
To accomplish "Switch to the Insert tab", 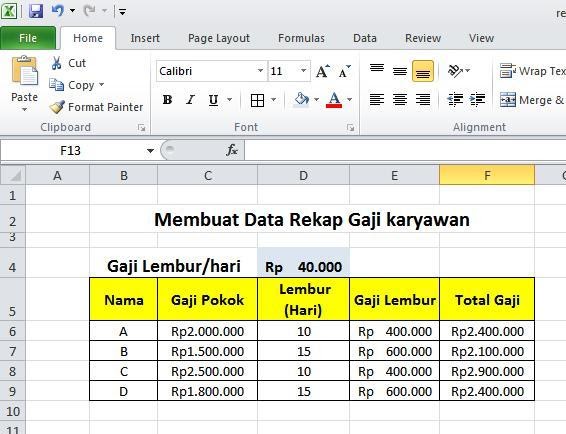I will [145, 38].
